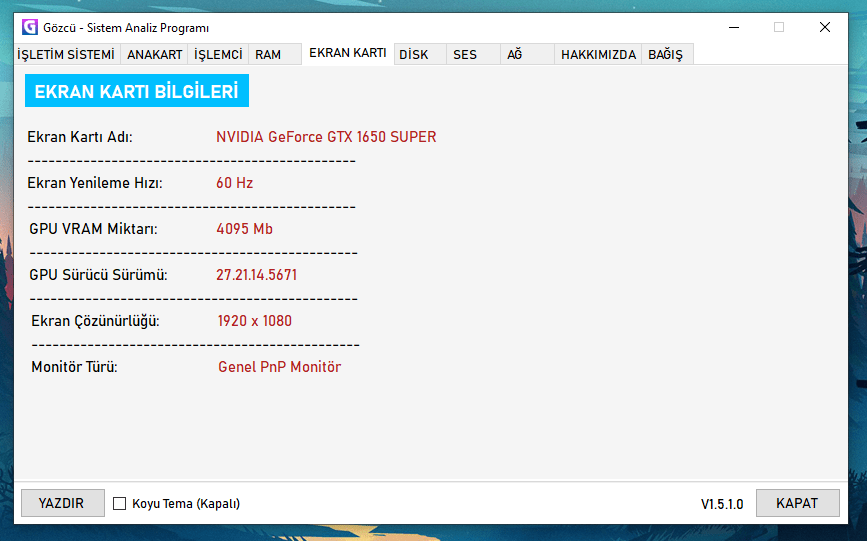Click the Ekran Yenileme Hızı label
The width and height of the screenshot is (867, 541).
95,183
